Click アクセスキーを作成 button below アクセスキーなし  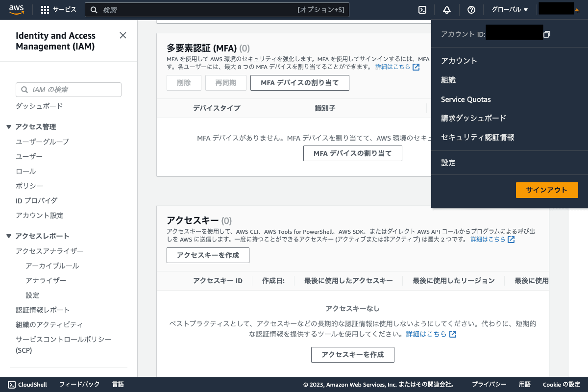pos(353,355)
